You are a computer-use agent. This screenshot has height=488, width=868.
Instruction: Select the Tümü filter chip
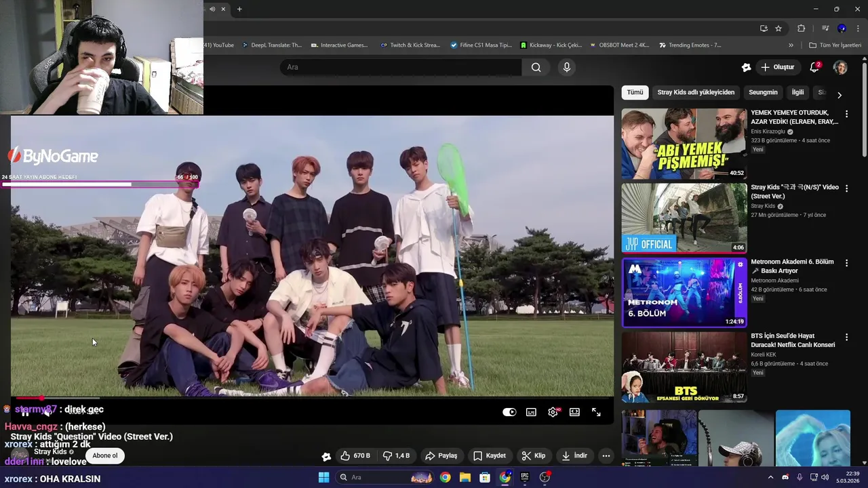point(635,92)
